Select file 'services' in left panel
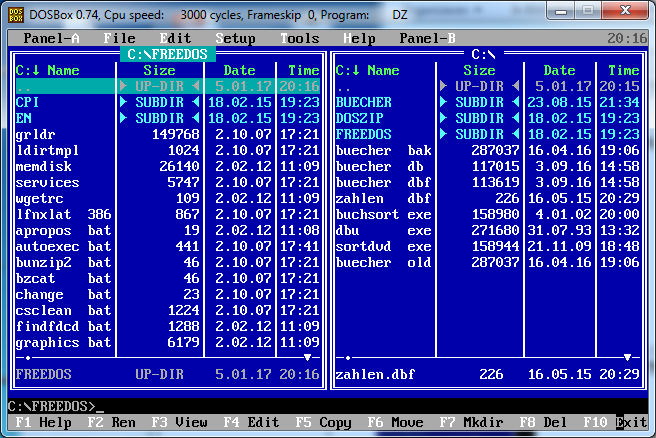 (168, 182)
